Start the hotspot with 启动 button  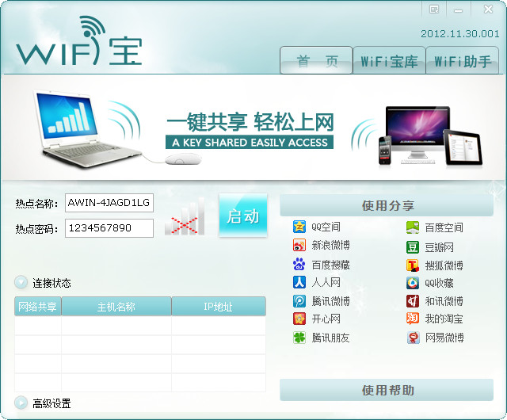point(243,216)
